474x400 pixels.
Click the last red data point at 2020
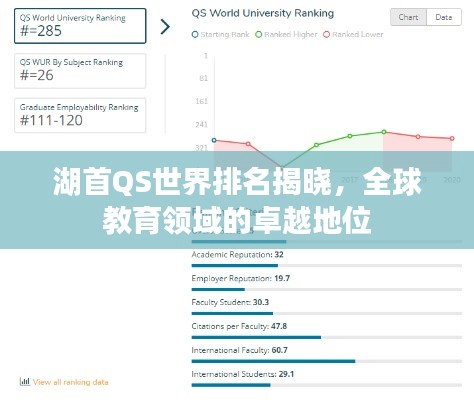click(452, 138)
